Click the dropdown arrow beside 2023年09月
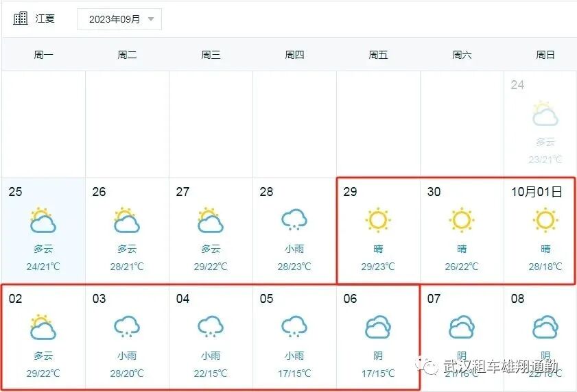577x392 pixels. 151,19
